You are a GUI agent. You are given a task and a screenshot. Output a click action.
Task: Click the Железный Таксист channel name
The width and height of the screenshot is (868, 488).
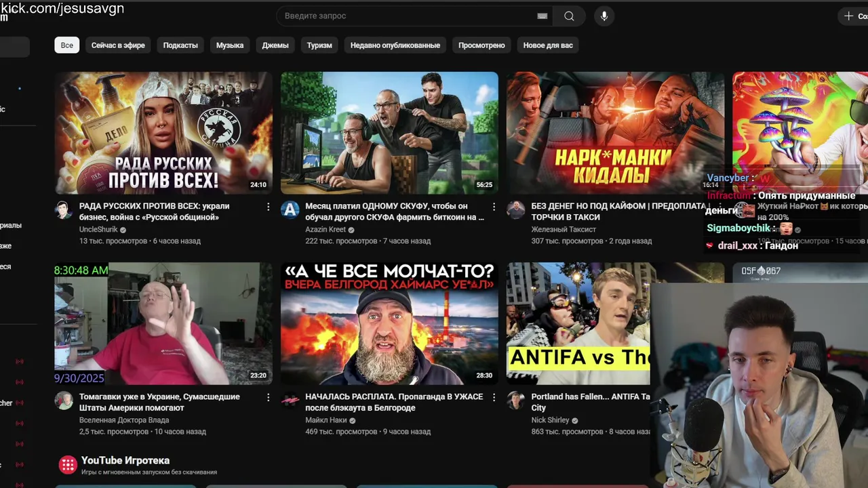[x=564, y=230]
